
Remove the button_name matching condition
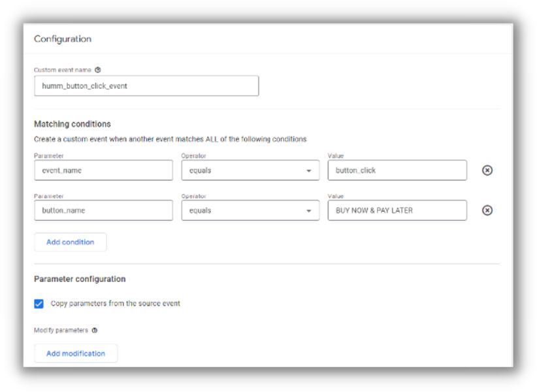(x=486, y=210)
